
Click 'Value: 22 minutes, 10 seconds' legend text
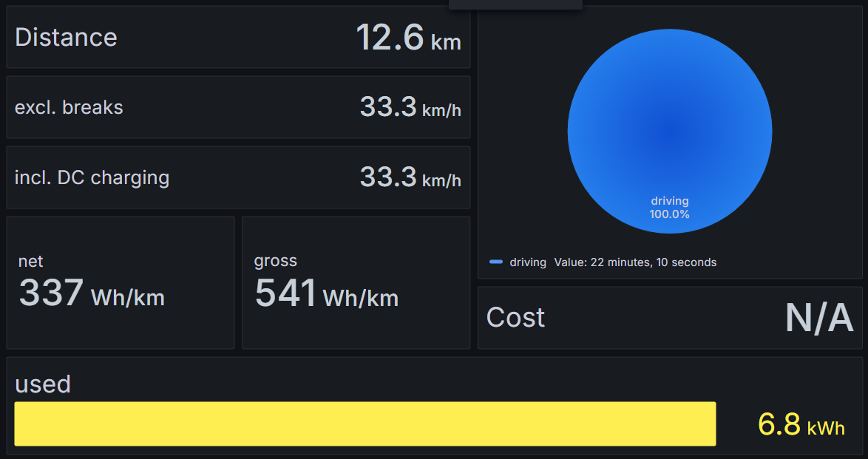coord(636,262)
